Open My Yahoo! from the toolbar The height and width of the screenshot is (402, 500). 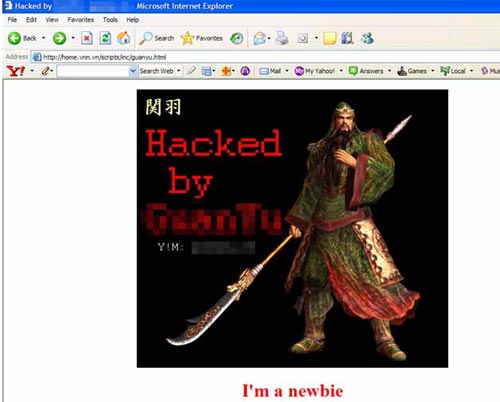click(314, 71)
